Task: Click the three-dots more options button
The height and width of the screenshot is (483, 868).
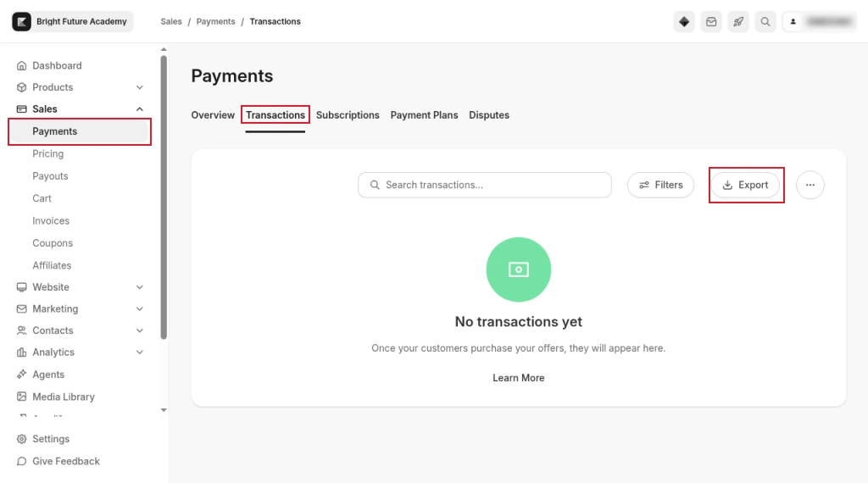Action: [x=810, y=185]
